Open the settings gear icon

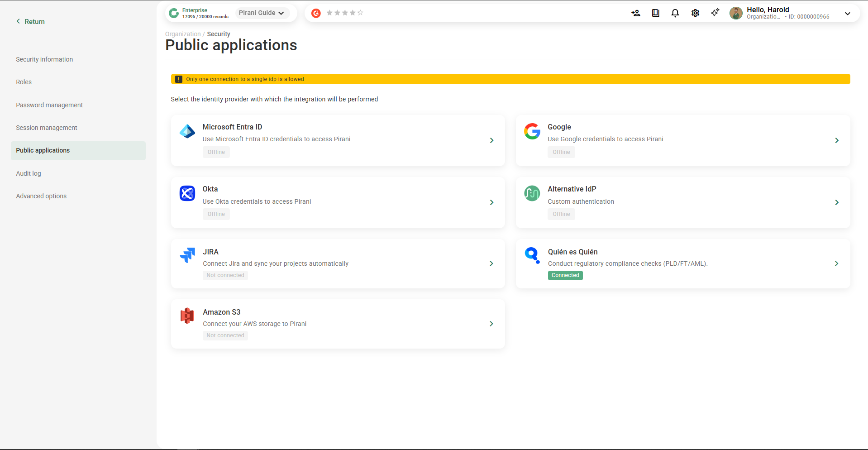coord(695,13)
